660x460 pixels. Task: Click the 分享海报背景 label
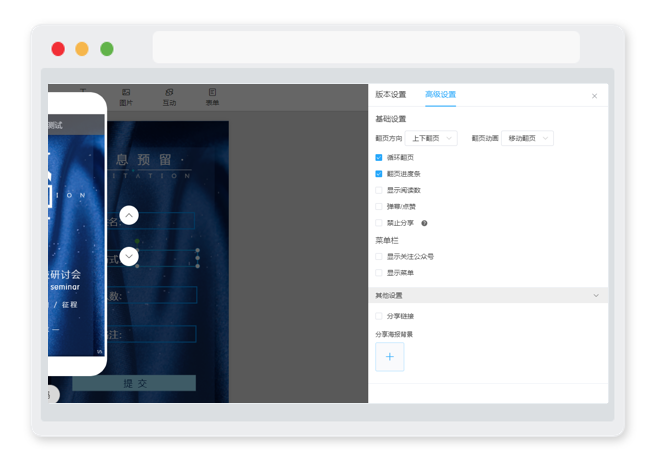(394, 334)
